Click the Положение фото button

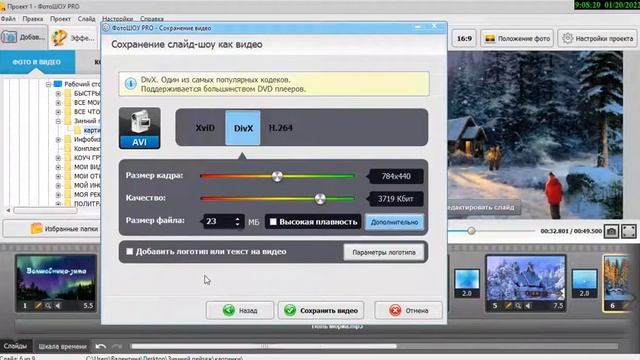(517, 39)
